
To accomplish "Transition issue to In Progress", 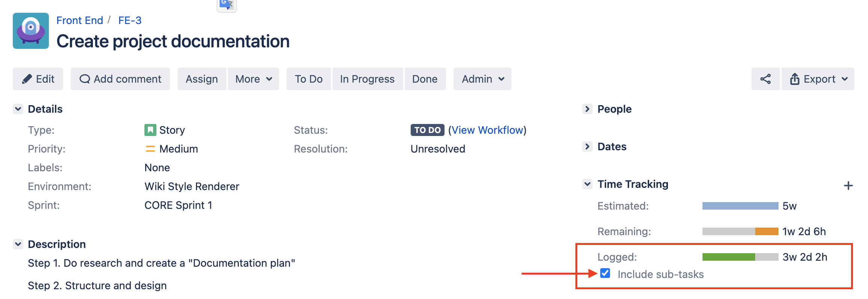I will coord(367,79).
